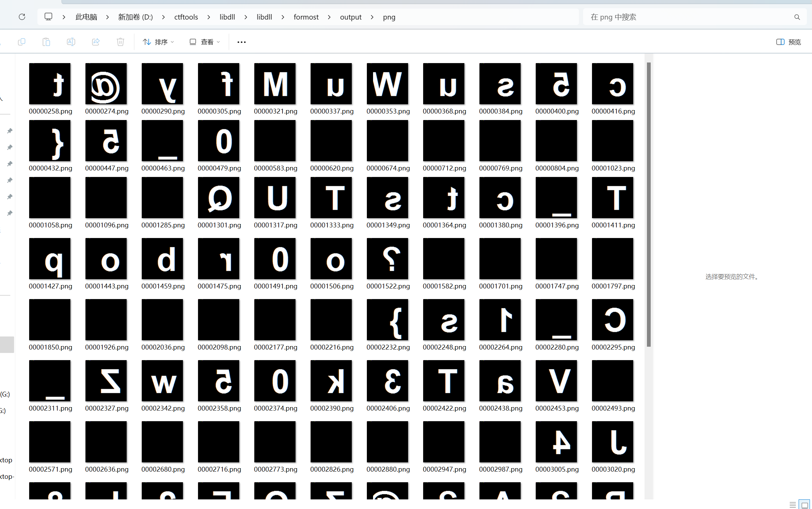Go to formost folder in breadcrumb

pos(306,17)
